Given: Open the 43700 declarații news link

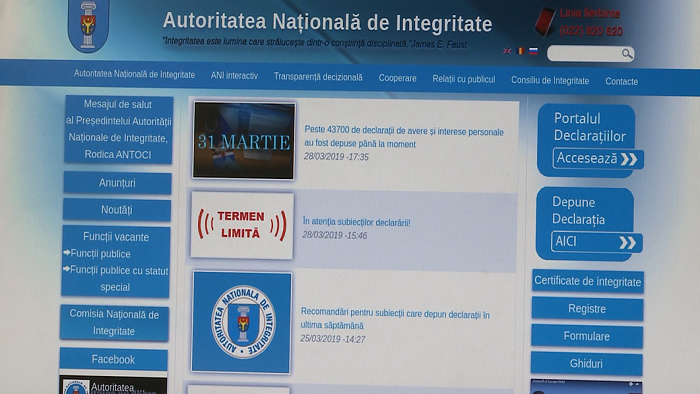Looking at the screenshot, I should click(404, 137).
